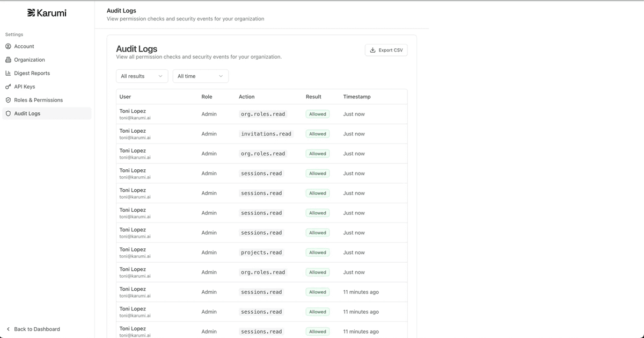This screenshot has width=644, height=338.
Task: Click the Roles & Permissions shield icon
Action: click(8, 100)
